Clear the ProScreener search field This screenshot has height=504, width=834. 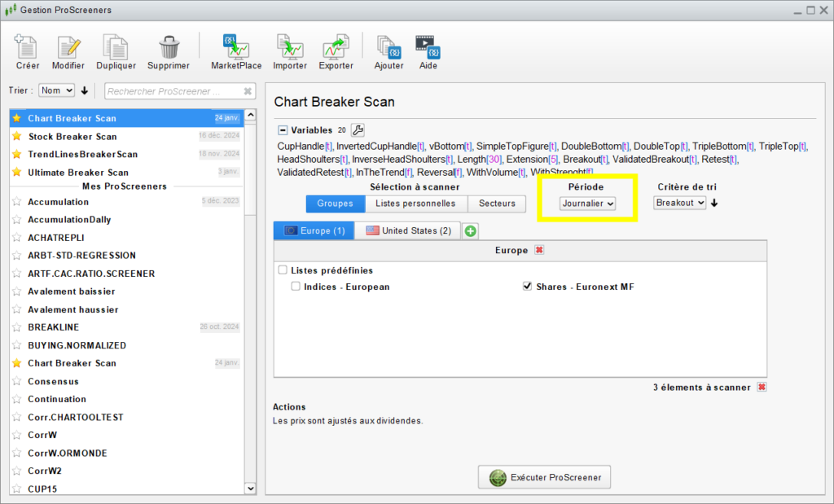coord(248,91)
